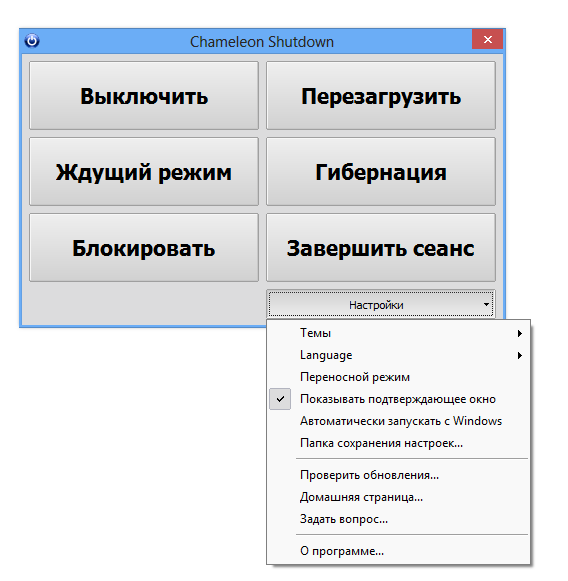Choose Задать вопрос... menu item
Image resolution: width=568 pixels, height=581 pixels.
tap(399, 519)
